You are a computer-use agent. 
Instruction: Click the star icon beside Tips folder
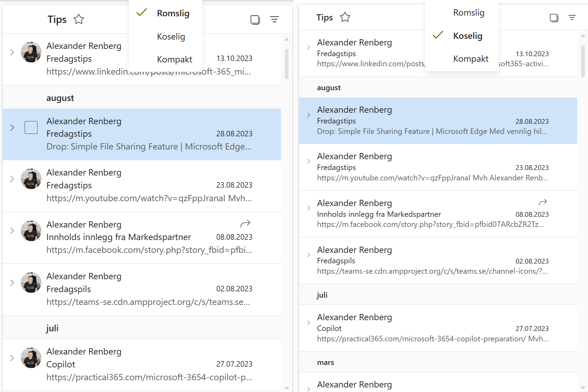click(x=79, y=19)
